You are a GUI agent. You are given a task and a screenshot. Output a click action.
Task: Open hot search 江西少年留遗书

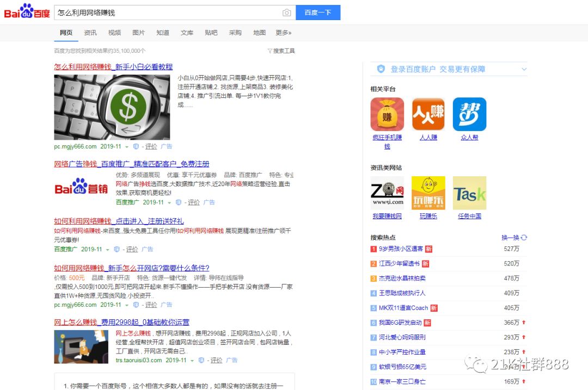pos(399,264)
